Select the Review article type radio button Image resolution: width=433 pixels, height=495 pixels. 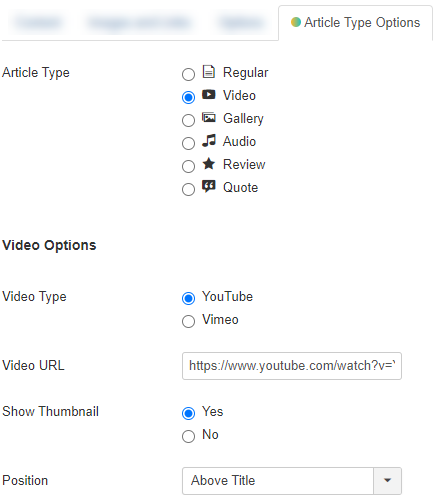(188, 166)
